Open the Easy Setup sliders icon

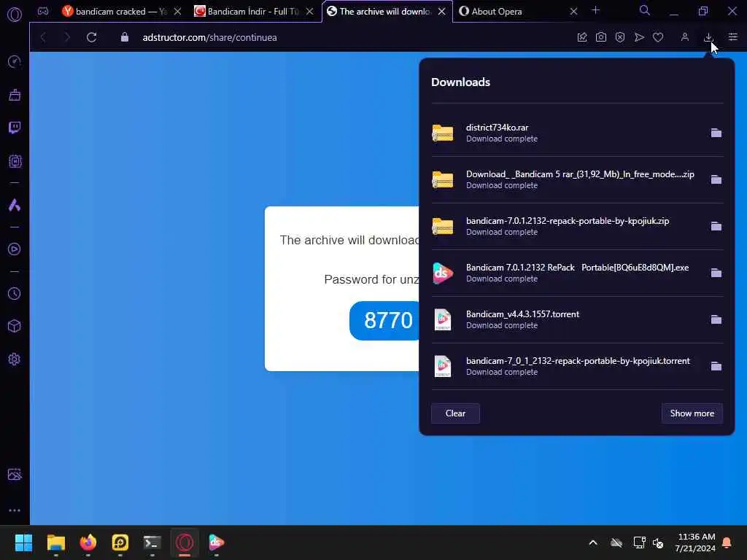pos(732,37)
